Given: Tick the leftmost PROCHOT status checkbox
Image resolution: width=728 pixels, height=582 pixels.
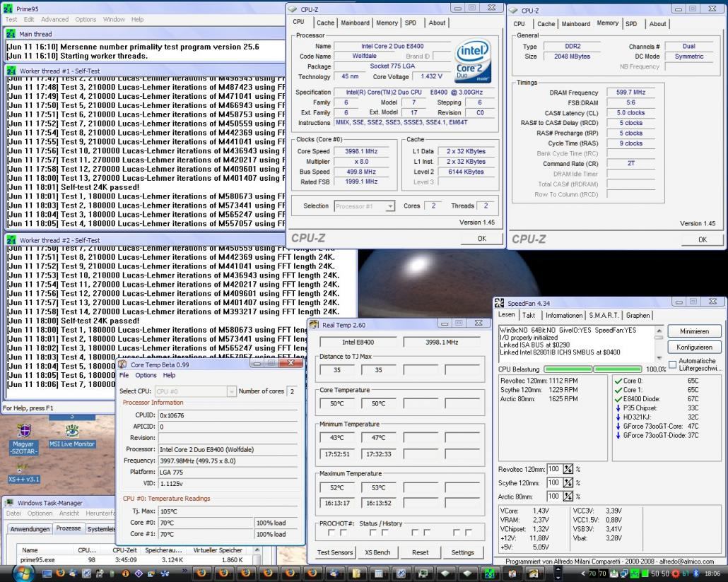Looking at the screenshot, I should pyautogui.click(x=331, y=533).
